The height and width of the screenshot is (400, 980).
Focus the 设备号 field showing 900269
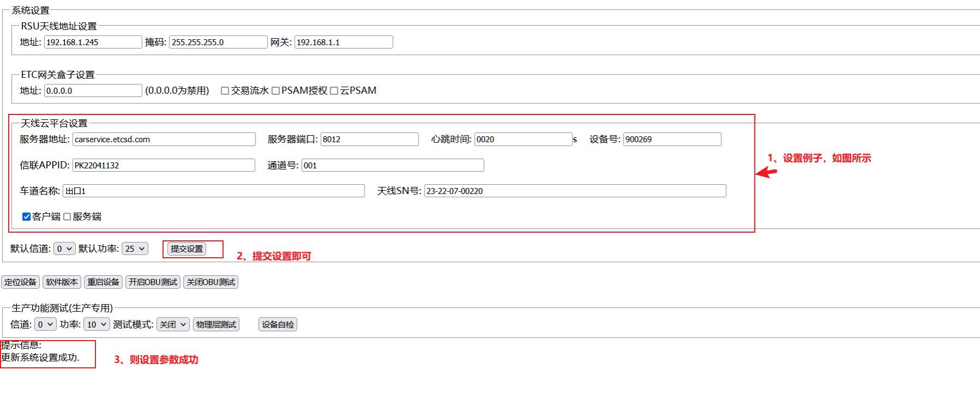[x=672, y=139]
